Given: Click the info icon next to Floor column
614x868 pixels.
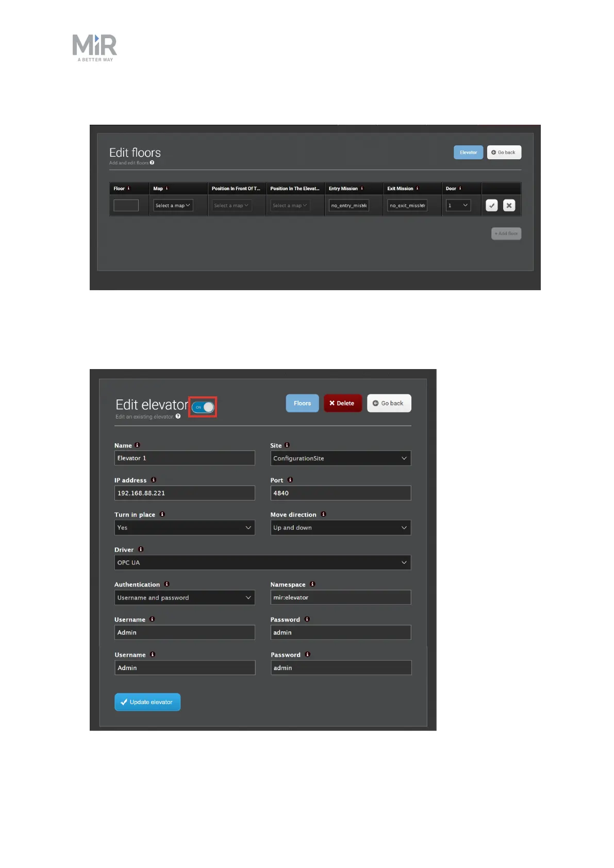Looking at the screenshot, I should (129, 188).
